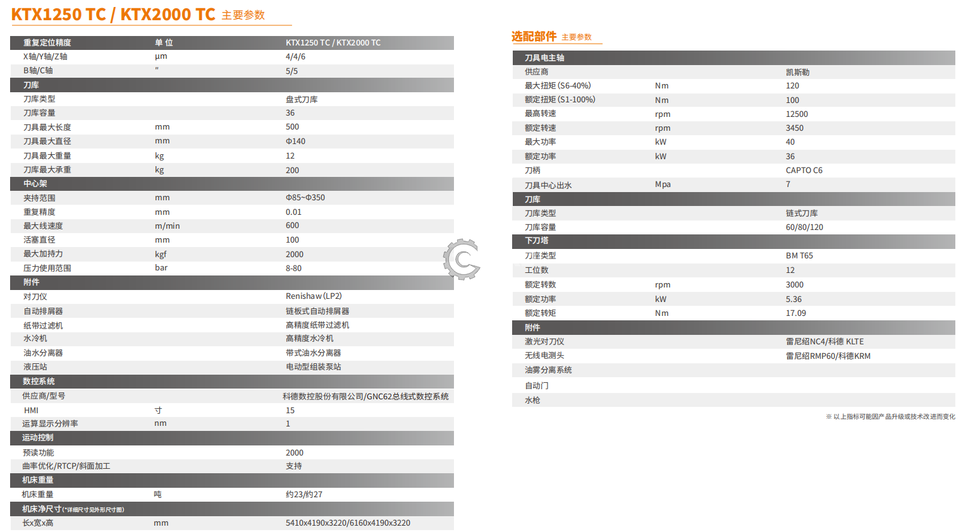Select the "B轴/C轴" row label
The width and height of the screenshot is (980, 532).
point(38,71)
